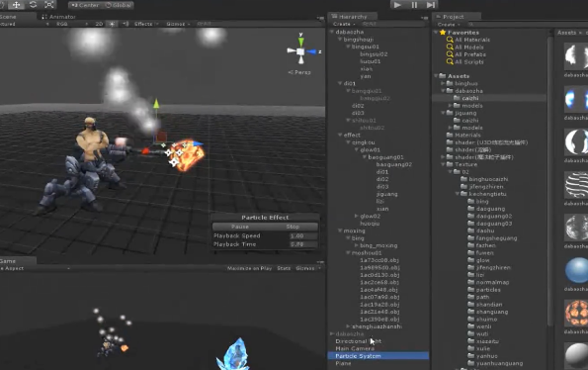Click the Playback Time value field
Viewport: 588px width, 370px height.
click(303, 244)
